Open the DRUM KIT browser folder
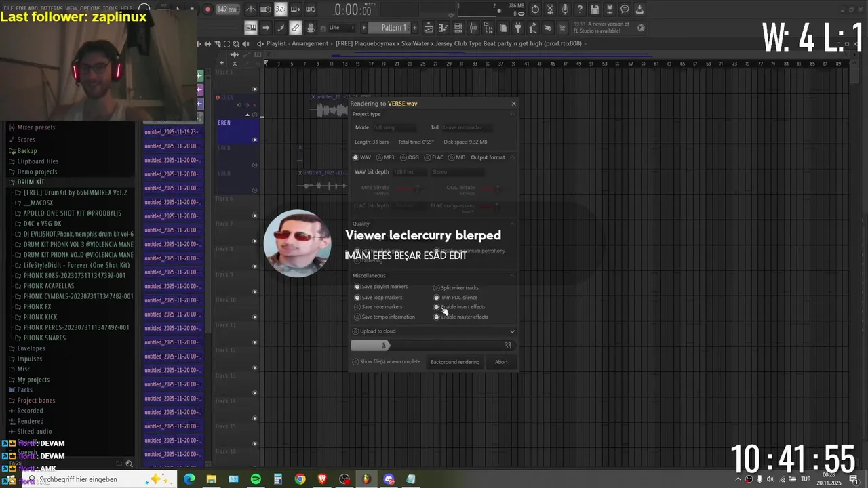Viewport: 868px width, 488px height. [x=31, y=182]
